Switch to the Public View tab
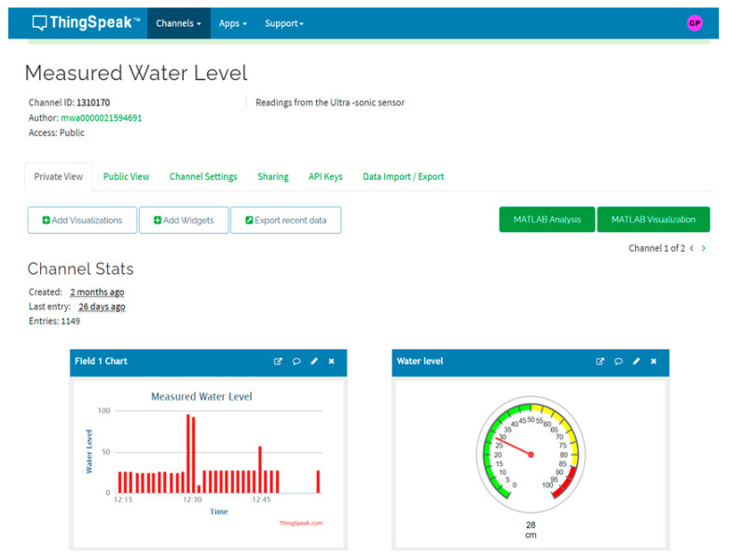The width and height of the screenshot is (729, 560). click(x=126, y=176)
